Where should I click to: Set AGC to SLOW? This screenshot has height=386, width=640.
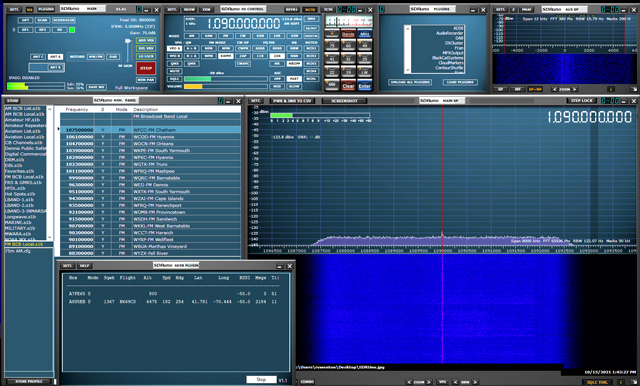[x=294, y=87]
